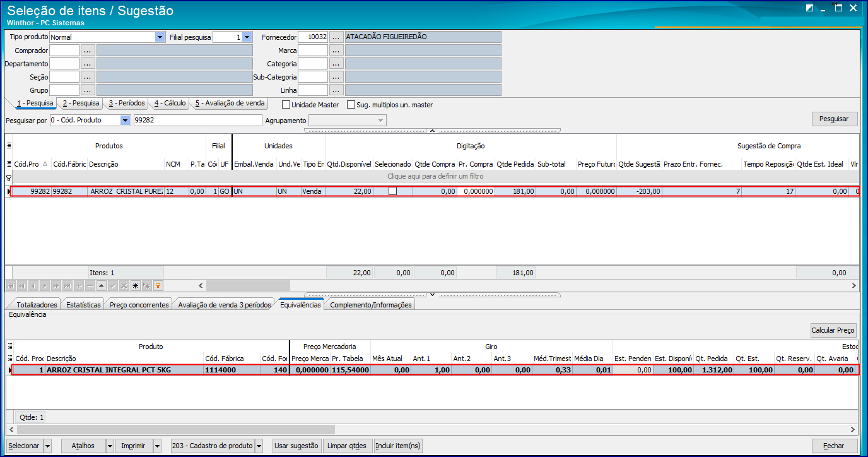
Task: Collapse search panel with top chevron
Action: (x=432, y=131)
